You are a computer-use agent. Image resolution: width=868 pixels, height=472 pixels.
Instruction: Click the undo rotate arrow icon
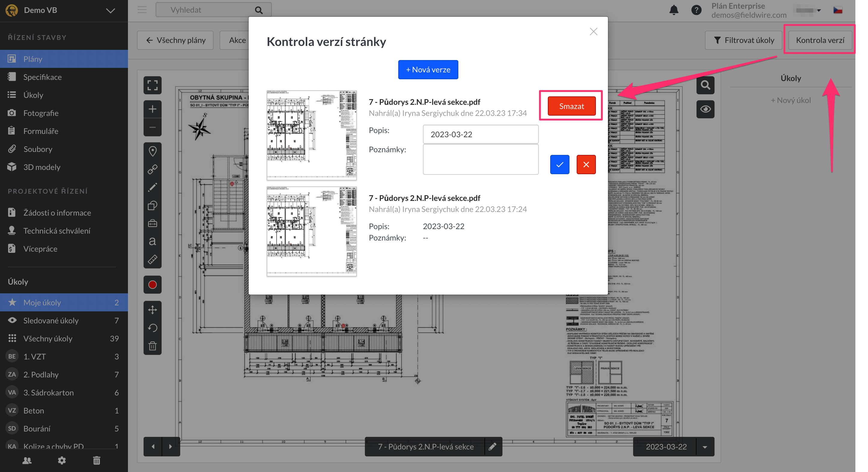coord(152,328)
